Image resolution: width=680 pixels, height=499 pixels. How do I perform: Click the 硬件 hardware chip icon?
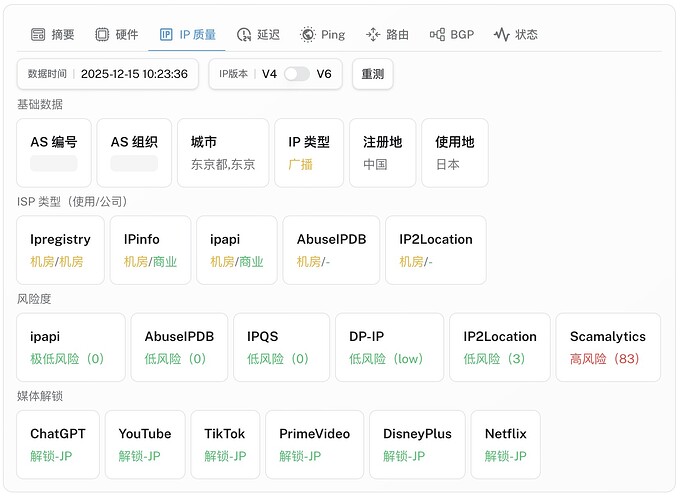pos(102,34)
